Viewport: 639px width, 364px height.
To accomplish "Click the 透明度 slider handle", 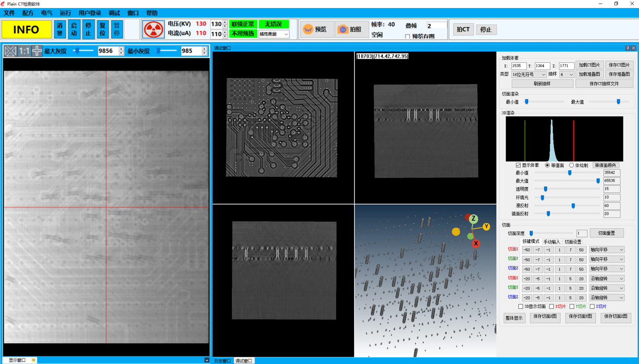I will click(x=545, y=189).
